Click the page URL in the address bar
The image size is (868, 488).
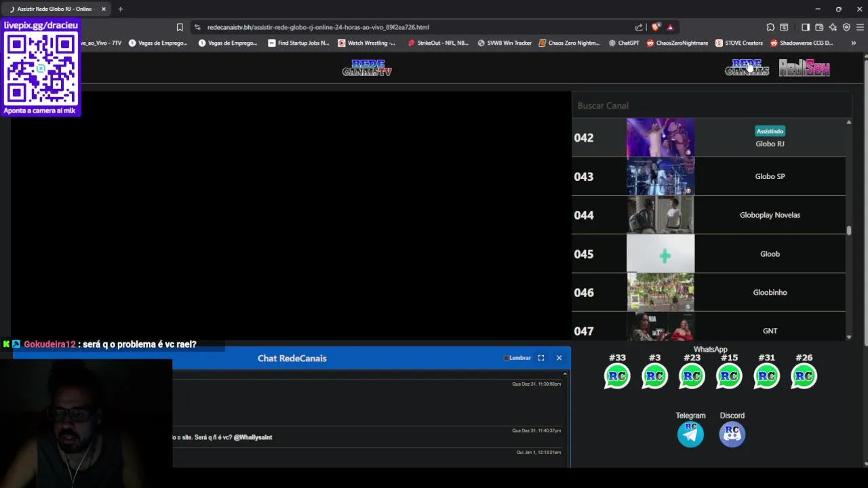318,27
